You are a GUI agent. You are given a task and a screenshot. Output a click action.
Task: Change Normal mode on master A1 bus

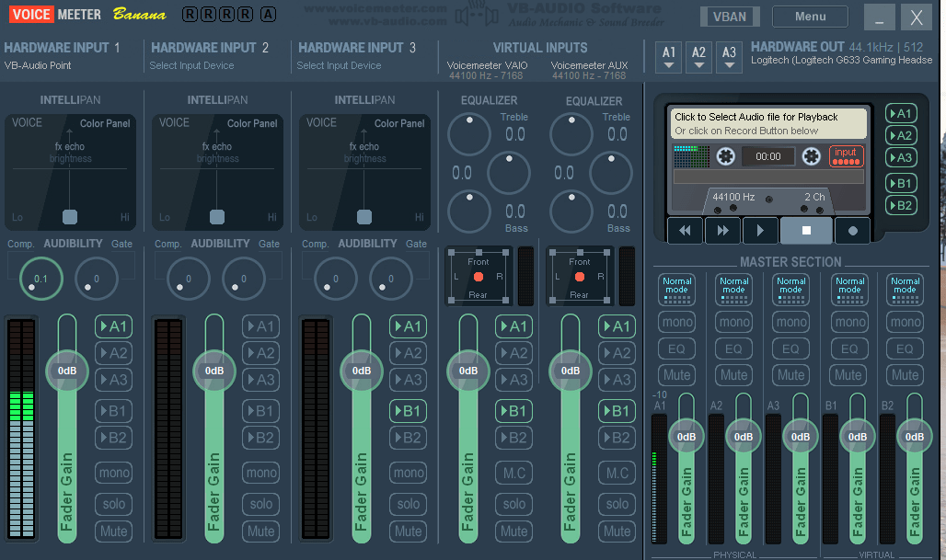point(677,290)
